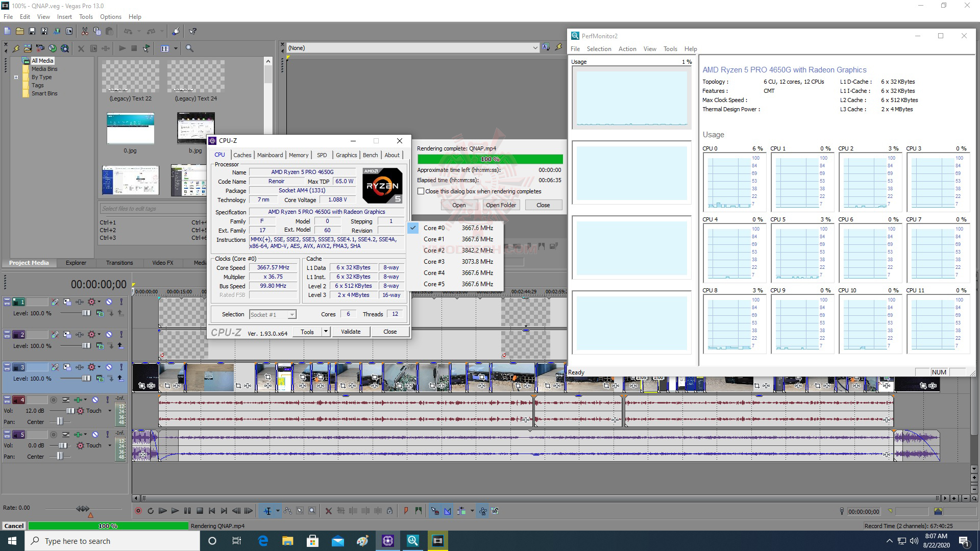Enable 'Close this dialog box when rendering completes'
980x551 pixels.
click(421, 191)
